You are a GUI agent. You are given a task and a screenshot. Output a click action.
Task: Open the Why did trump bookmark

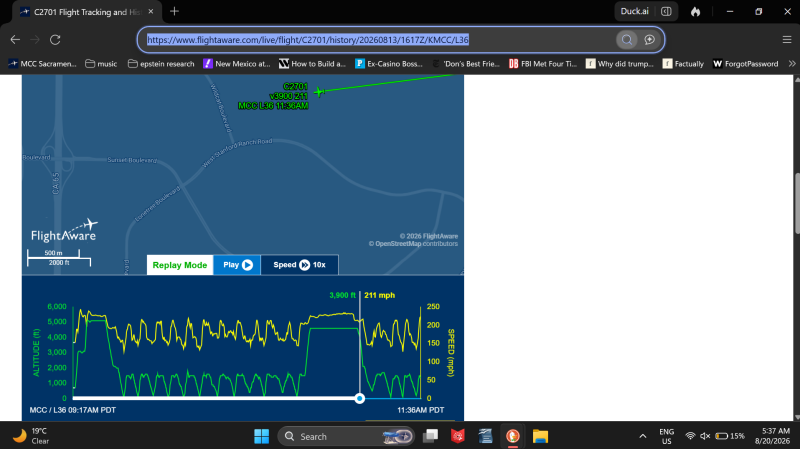pyautogui.click(x=619, y=64)
